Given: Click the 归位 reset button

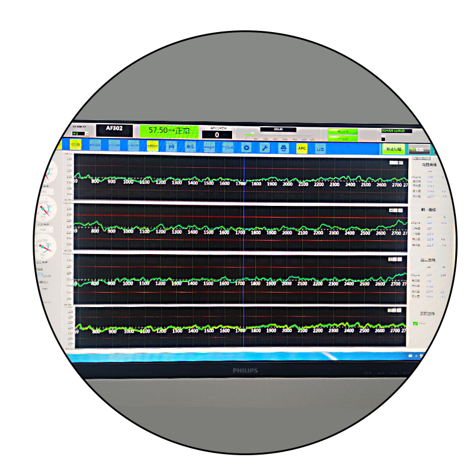Looking at the screenshot, I should [x=420, y=149].
